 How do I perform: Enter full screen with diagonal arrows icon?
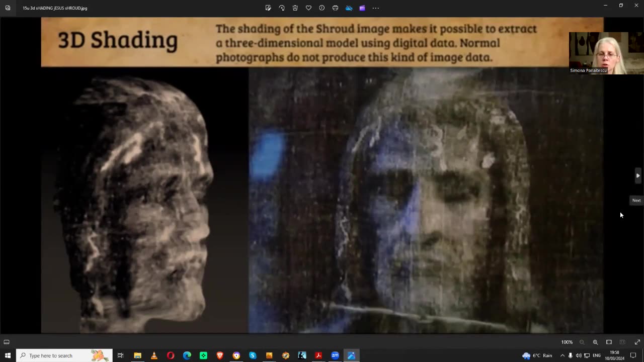(637, 342)
